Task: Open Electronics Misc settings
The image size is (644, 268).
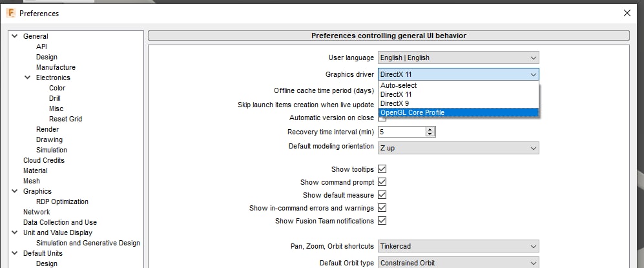Action: pos(56,108)
